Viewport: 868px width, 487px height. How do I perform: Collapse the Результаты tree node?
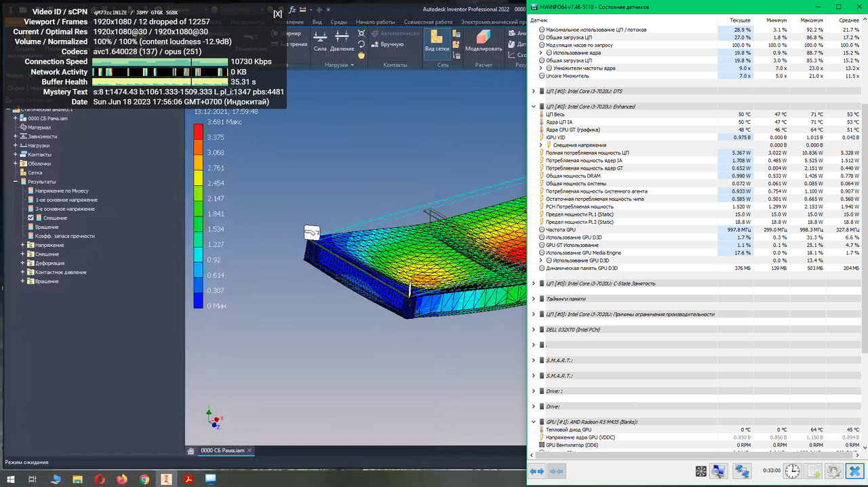[16, 182]
